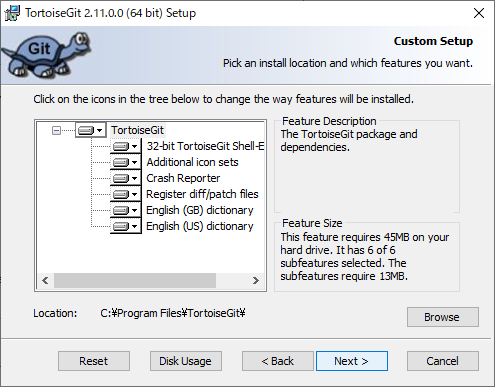Go back with the < Back button
Image resolution: width=495 pixels, height=387 pixels.
point(278,361)
